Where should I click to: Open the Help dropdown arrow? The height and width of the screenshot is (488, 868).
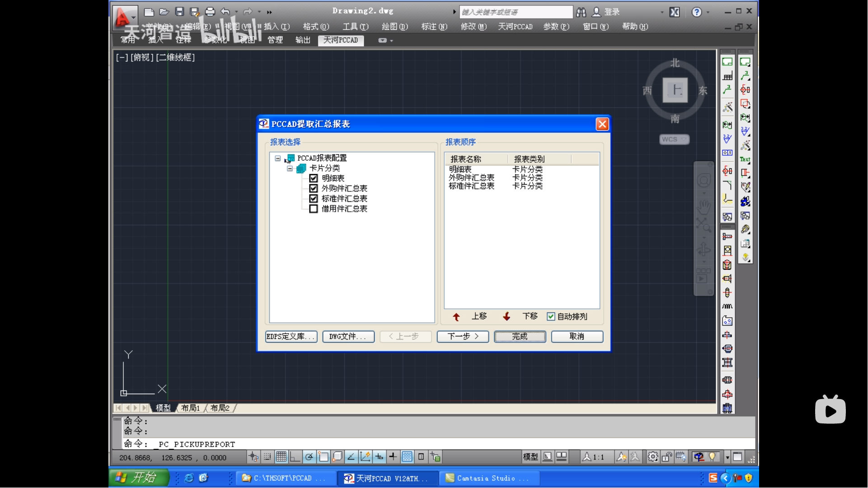click(x=708, y=12)
